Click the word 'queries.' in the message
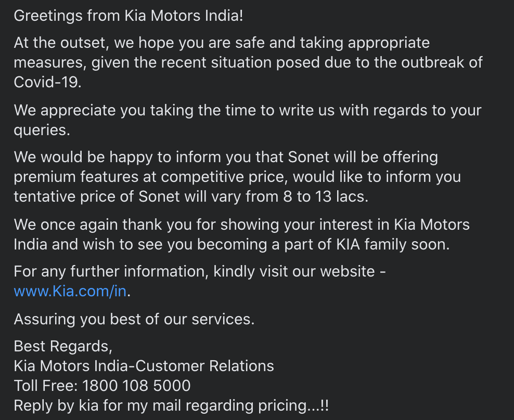The image size is (514, 420). click(42, 130)
